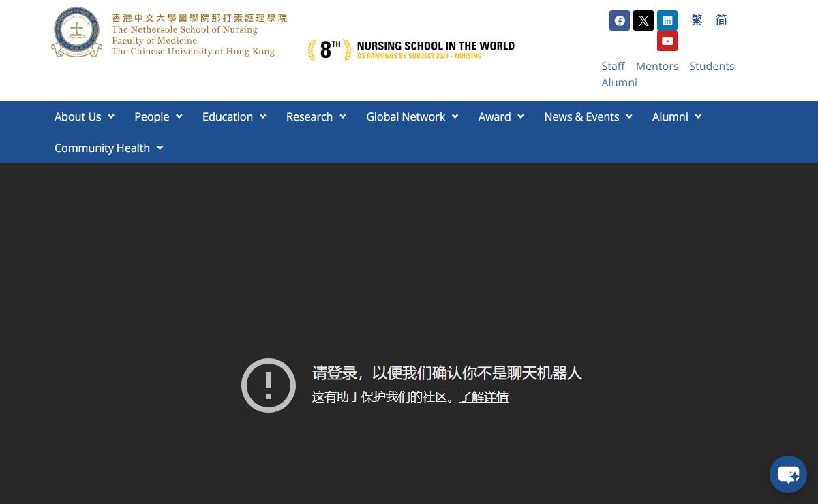Click the exclamation warning icon
The width and height of the screenshot is (818, 504).
(x=269, y=385)
